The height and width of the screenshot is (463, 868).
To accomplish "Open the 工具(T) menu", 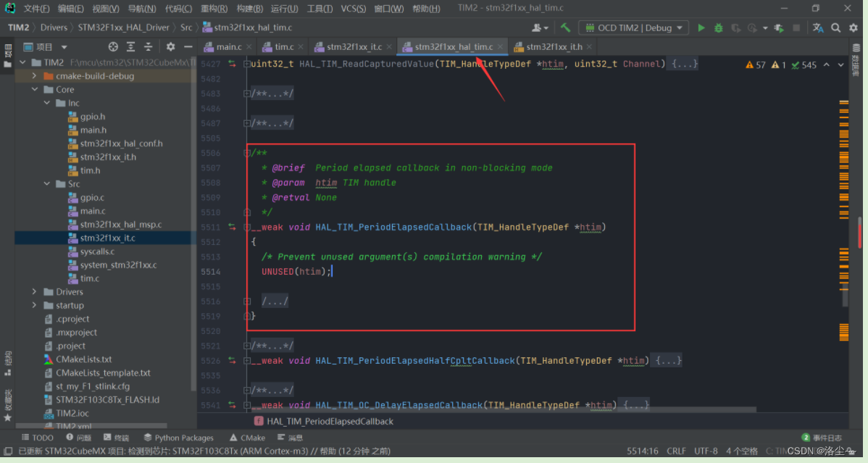I will coord(320,8).
